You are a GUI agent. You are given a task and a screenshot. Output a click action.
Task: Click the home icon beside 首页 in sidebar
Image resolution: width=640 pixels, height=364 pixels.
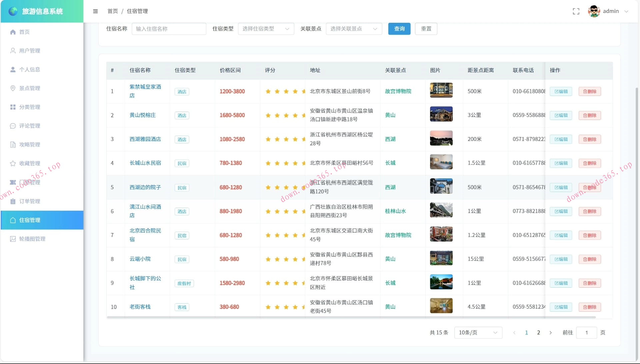pos(13,32)
